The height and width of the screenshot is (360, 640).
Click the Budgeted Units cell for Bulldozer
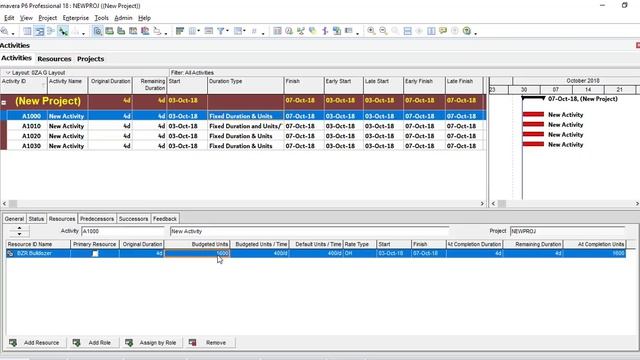(197, 253)
